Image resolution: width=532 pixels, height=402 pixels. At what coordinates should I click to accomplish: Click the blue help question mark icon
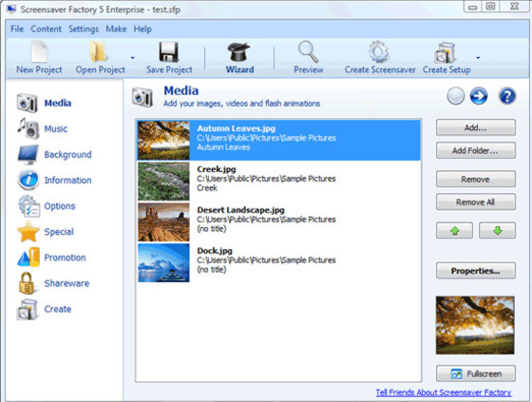507,96
